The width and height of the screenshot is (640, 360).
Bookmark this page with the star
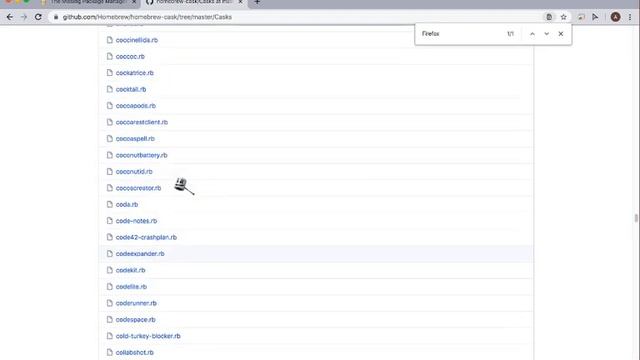tap(563, 17)
